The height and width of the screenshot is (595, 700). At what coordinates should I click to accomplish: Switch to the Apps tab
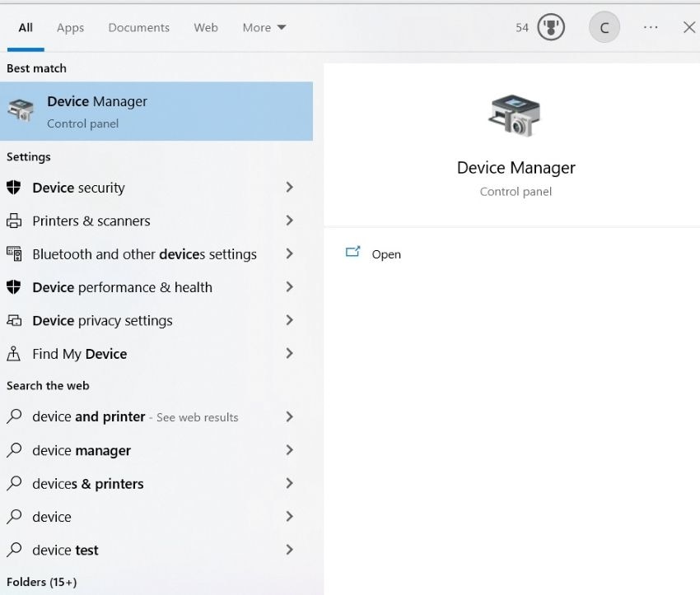coord(70,28)
